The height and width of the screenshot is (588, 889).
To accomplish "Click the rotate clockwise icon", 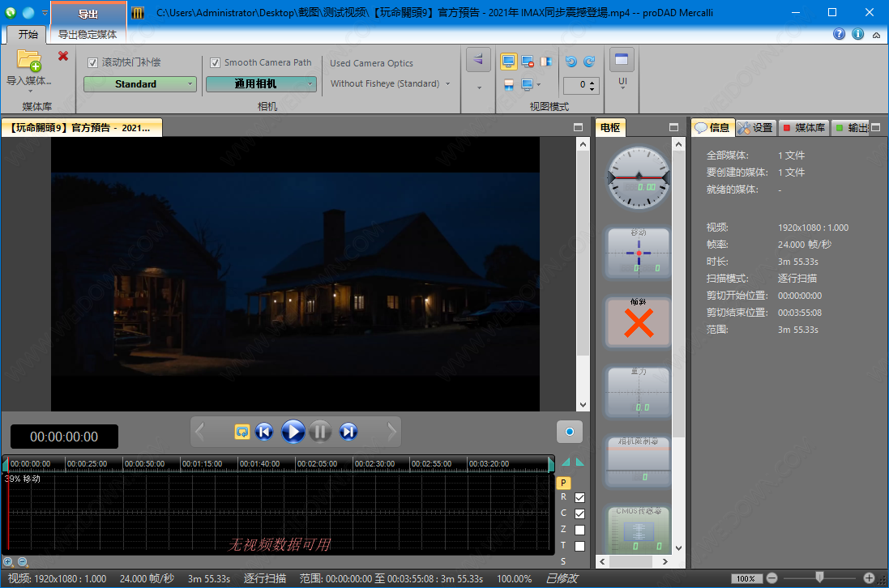I will coord(590,62).
